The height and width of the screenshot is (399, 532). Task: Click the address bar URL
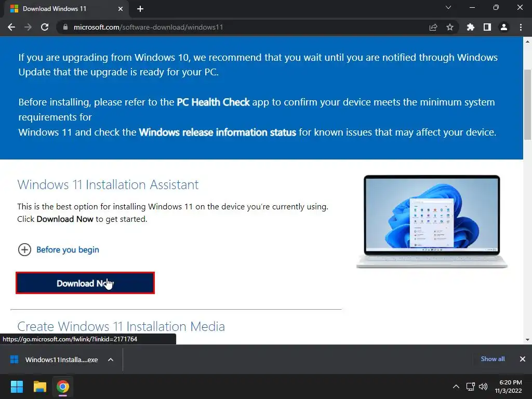coord(148,27)
